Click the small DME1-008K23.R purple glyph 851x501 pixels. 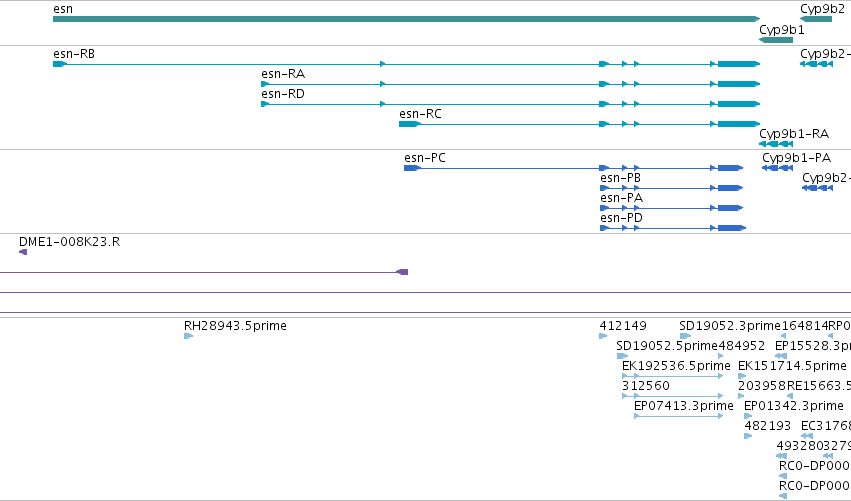coord(23,252)
